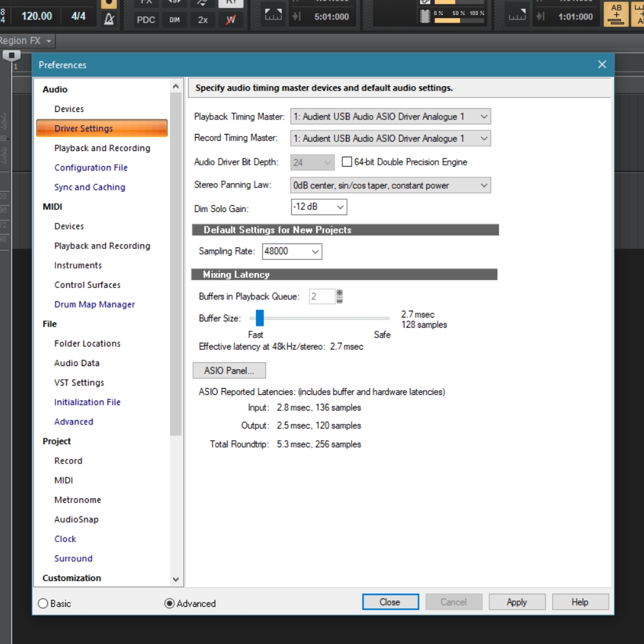Viewport: 644px width, 644px height.
Task: Click the Close button
Action: [390, 602]
